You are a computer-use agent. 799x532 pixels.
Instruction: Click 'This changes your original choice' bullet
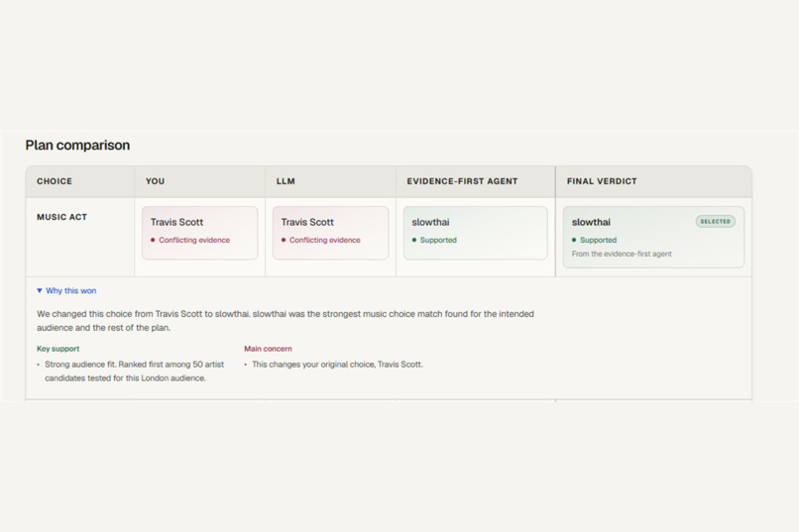pyautogui.click(x=337, y=365)
